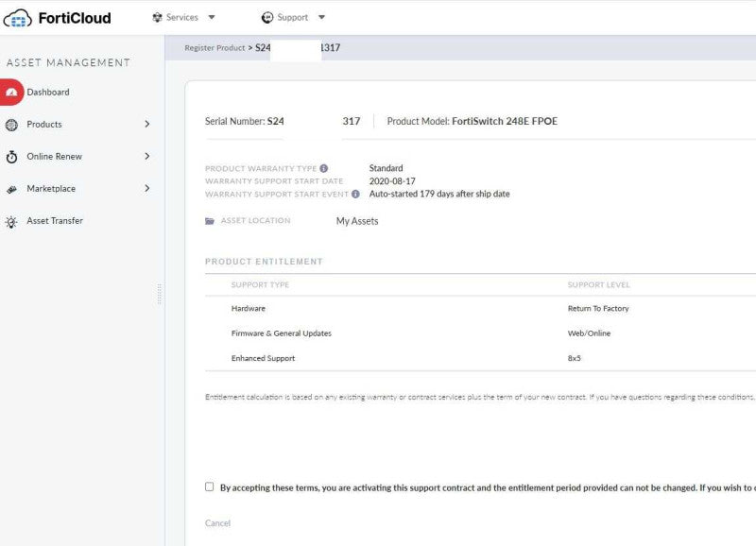Click the Asset Transfer lightbulb icon
The image size is (756, 546).
(x=11, y=222)
